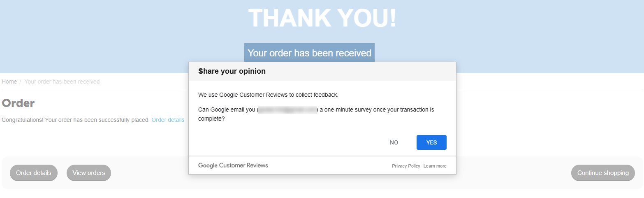Select the highlighted order received banner subtitle

pos(309,53)
